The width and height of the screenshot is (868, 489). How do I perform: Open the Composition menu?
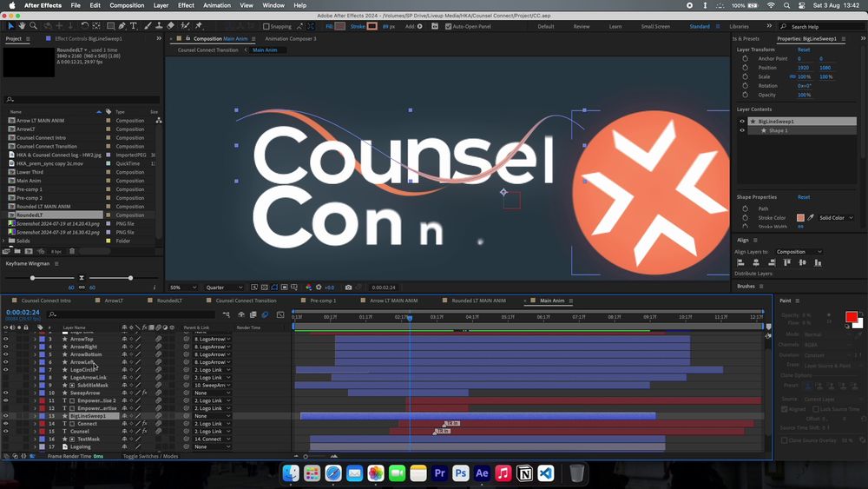[127, 5]
